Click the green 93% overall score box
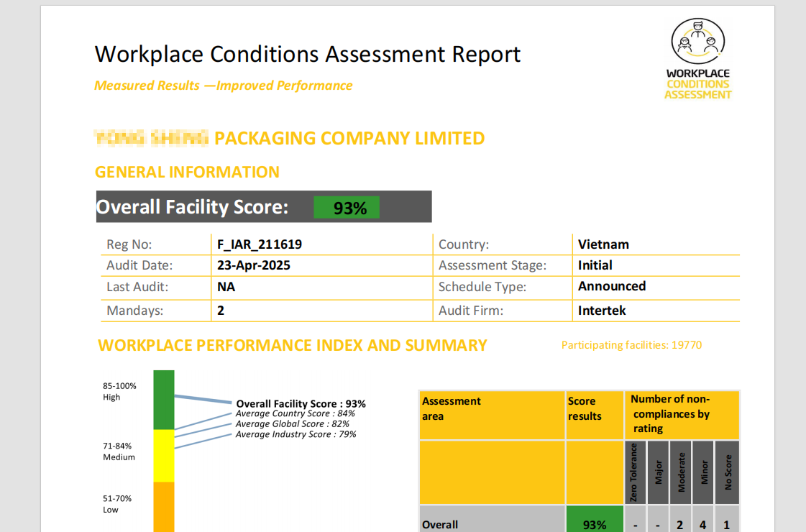This screenshot has width=806, height=532. click(x=347, y=208)
